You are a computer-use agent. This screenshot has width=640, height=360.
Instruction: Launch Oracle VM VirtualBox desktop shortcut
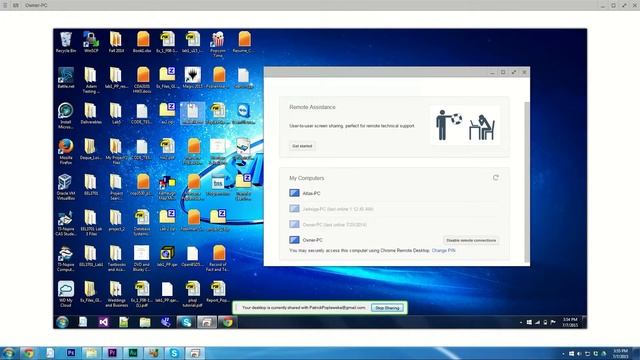(x=66, y=187)
